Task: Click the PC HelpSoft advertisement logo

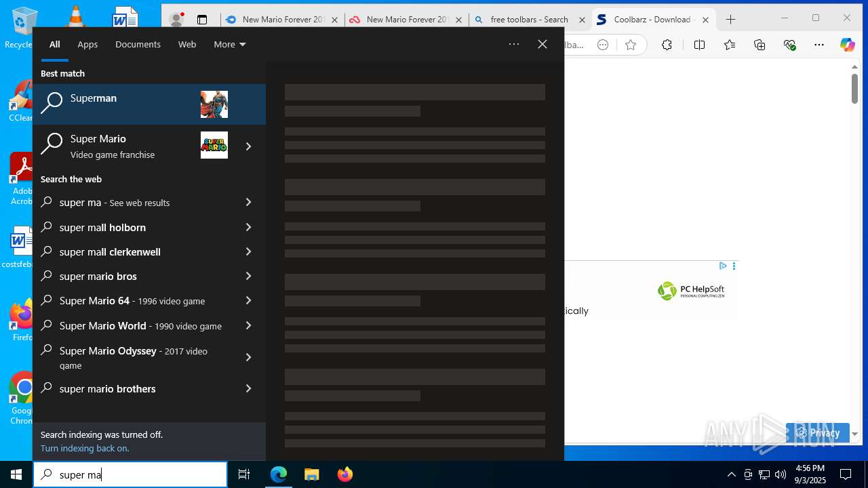Action: pos(691,291)
